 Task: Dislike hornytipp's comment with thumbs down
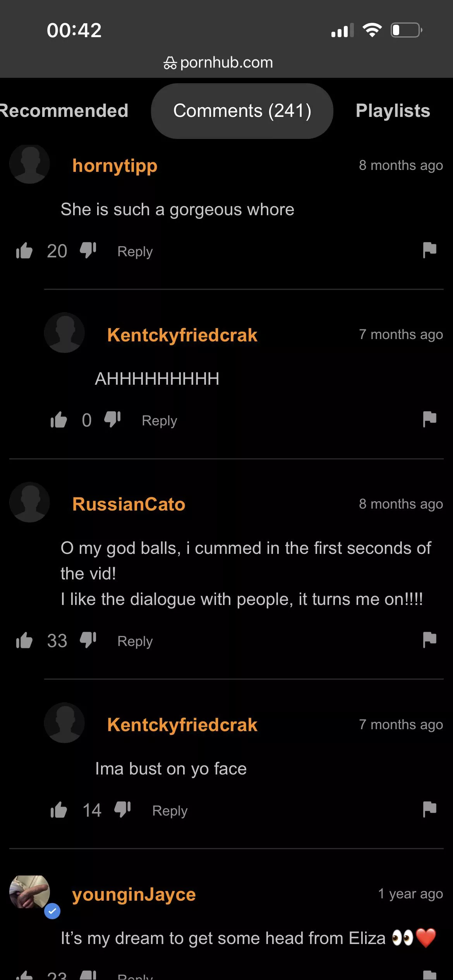[x=88, y=251]
